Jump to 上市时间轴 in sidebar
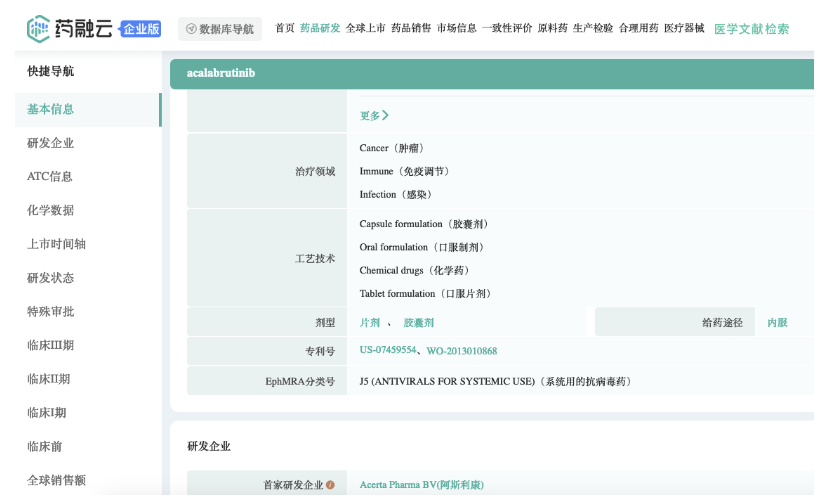 tap(56, 244)
